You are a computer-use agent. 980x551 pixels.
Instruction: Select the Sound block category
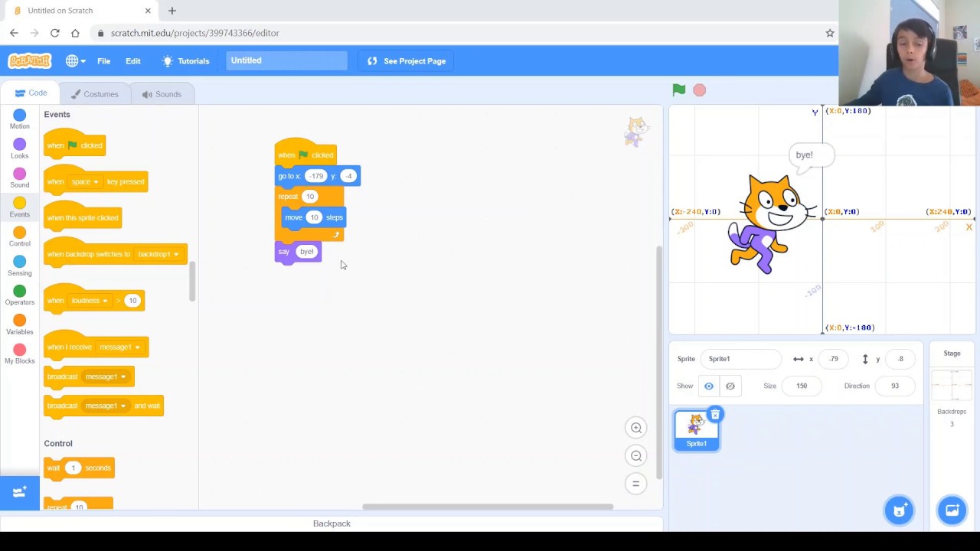coord(19,178)
